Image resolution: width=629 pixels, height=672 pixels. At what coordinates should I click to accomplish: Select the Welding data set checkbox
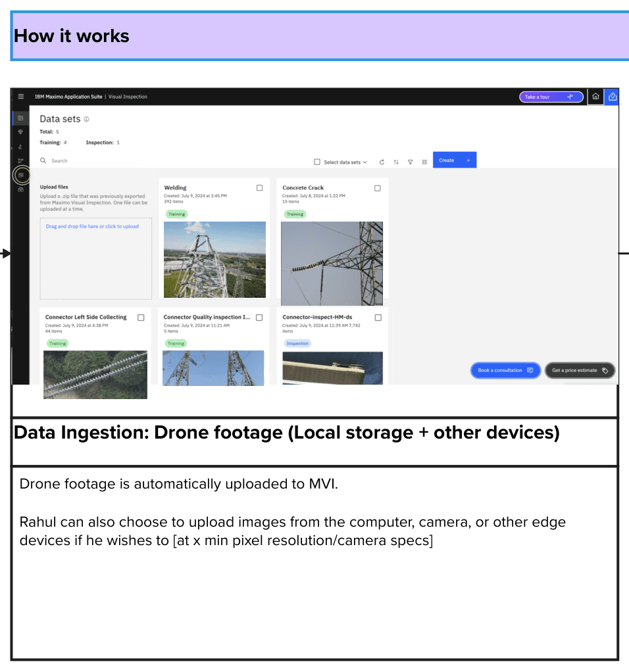click(x=259, y=187)
